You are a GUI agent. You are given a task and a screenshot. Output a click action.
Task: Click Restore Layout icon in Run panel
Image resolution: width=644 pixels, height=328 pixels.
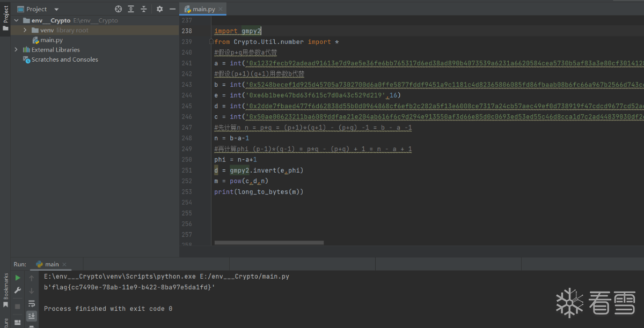(18, 323)
